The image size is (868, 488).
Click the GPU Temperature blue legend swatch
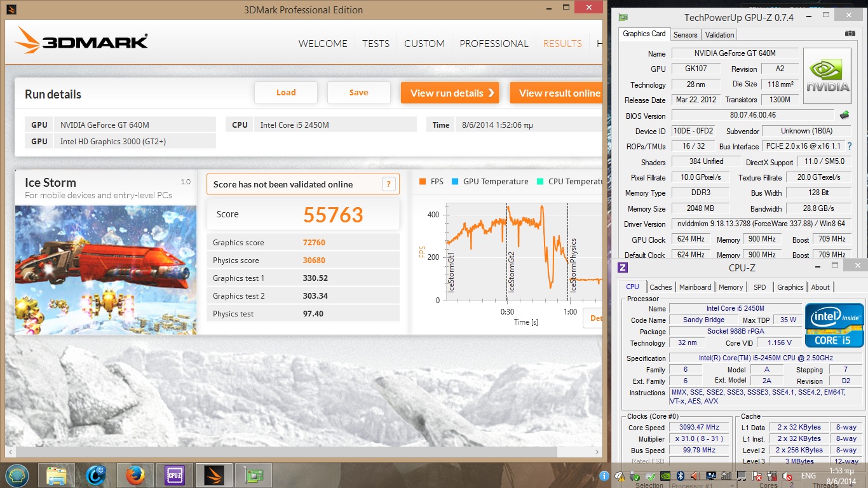(x=455, y=182)
